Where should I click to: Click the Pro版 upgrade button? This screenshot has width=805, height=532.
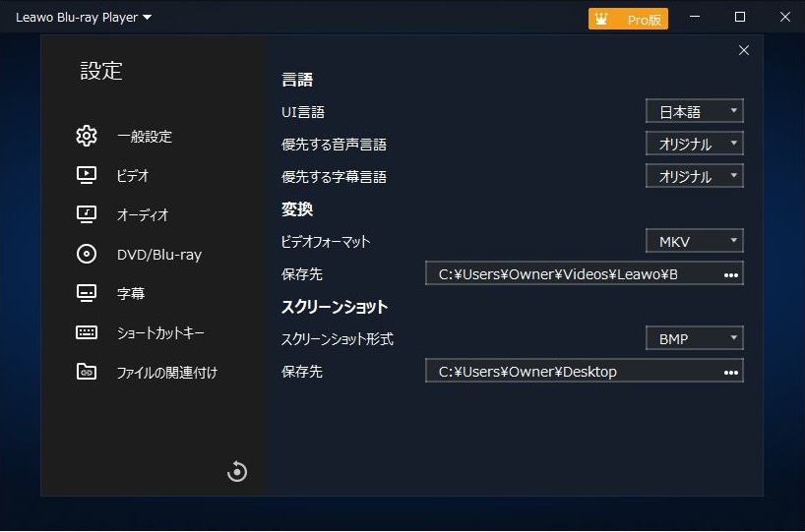click(x=628, y=19)
